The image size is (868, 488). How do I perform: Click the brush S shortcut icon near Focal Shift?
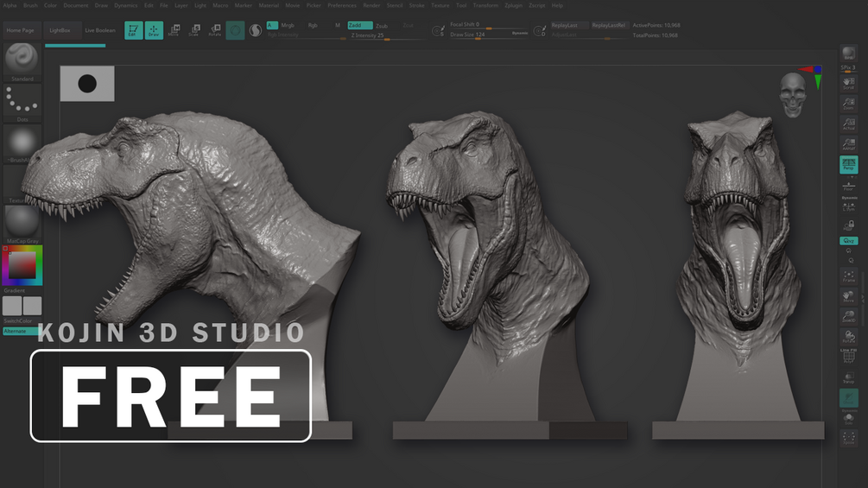pos(438,30)
